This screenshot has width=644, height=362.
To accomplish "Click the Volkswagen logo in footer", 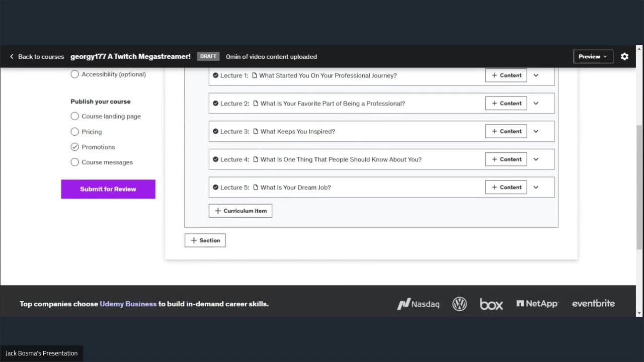I will pos(459,304).
